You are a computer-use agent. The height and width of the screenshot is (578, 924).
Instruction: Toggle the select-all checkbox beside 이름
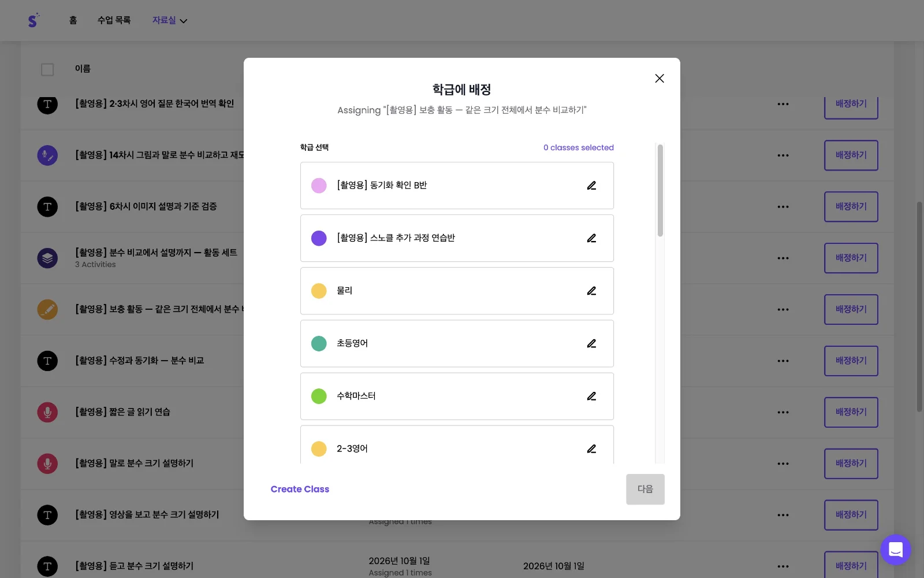click(x=47, y=69)
